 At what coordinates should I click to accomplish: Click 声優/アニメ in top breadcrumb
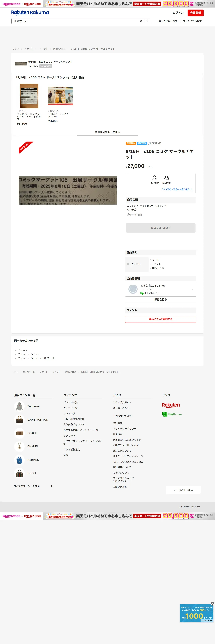(59, 49)
